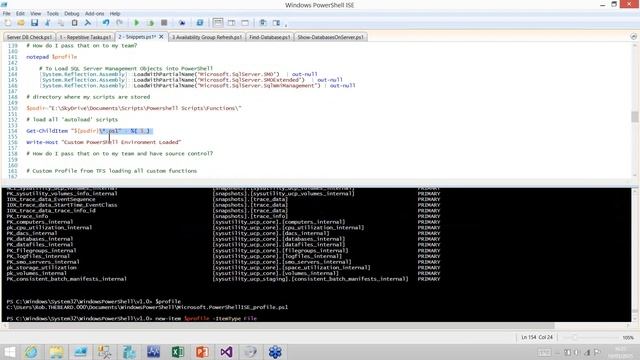Open File Explorer from the taskbar
This screenshot has width=640, height=360.
click(x=56, y=352)
